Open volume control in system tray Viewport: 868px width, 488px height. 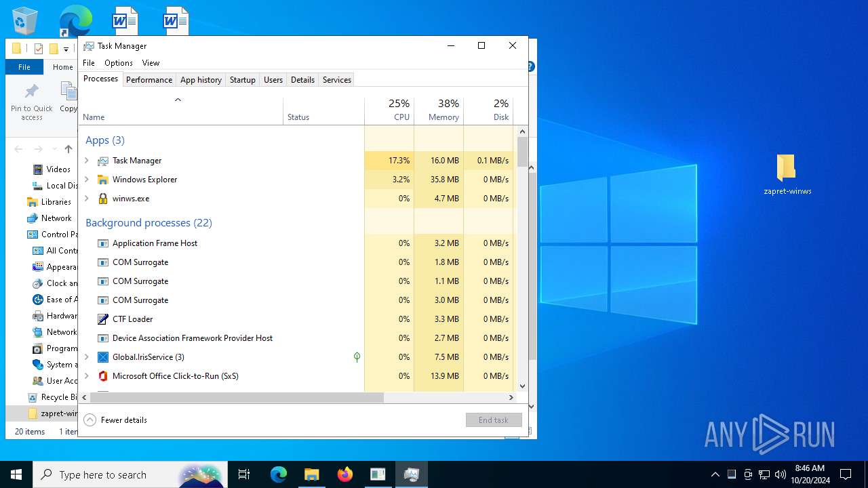[x=780, y=474]
